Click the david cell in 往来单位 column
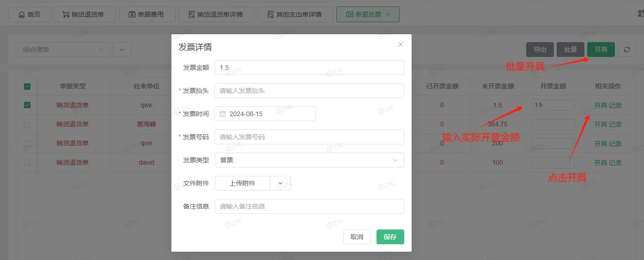 (x=146, y=162)
